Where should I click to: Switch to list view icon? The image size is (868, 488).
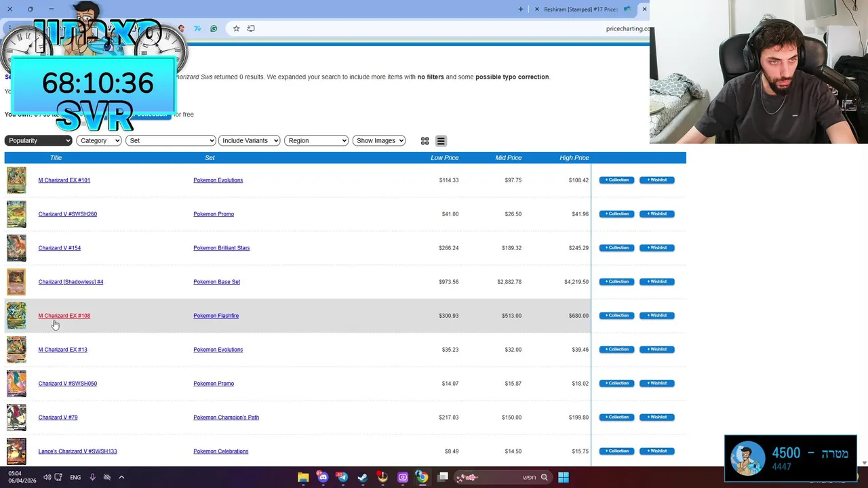441,141
